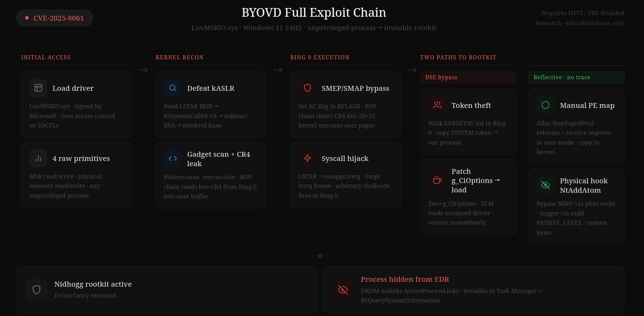Image resolution: width=644 pixels, height=316 pixels.
Task: Click the CVE-2025-8061 badge
Action: click(x=55, y=18)
